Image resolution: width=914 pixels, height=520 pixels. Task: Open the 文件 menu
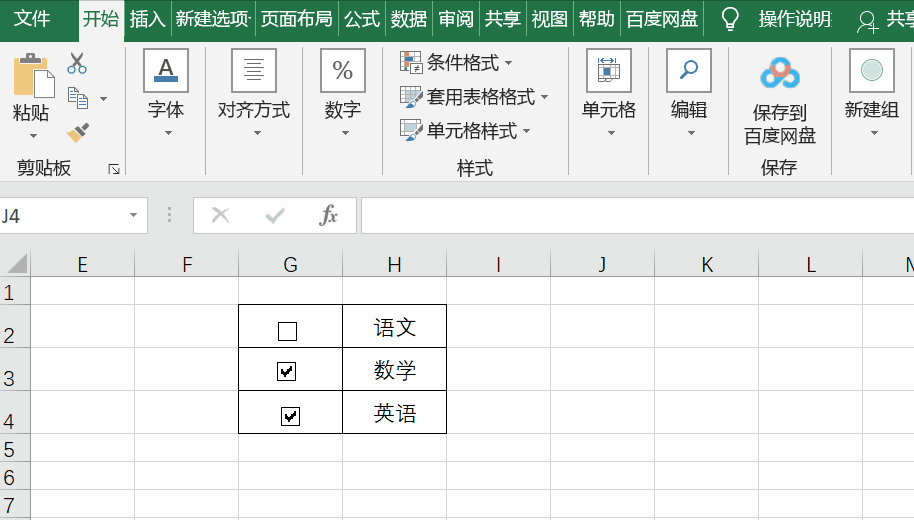point(31,19)
